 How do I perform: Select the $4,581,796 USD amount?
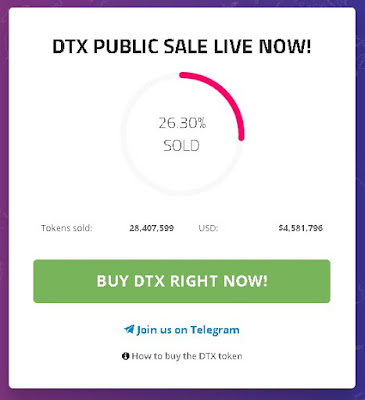coord(301,228)
